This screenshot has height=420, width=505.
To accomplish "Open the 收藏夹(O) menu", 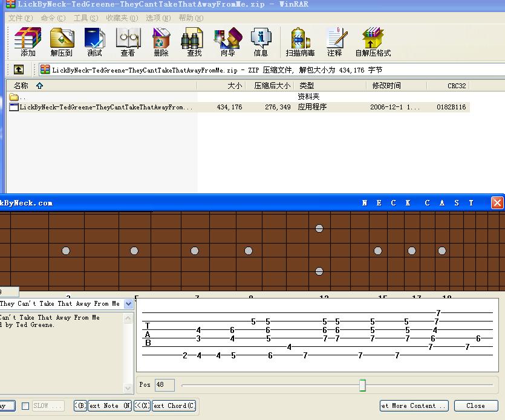I will tap(122, 18).
